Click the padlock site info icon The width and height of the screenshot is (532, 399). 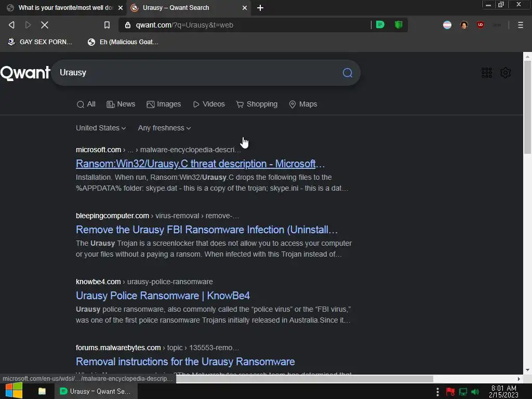(128, 25)
